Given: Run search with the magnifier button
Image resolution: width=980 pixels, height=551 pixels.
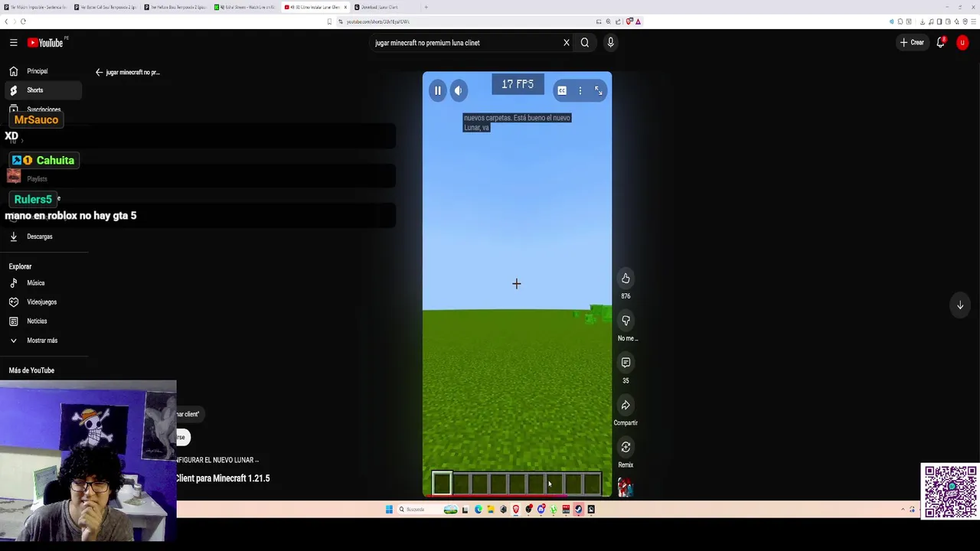Looking at the screenshot, I should coord(585,43).
